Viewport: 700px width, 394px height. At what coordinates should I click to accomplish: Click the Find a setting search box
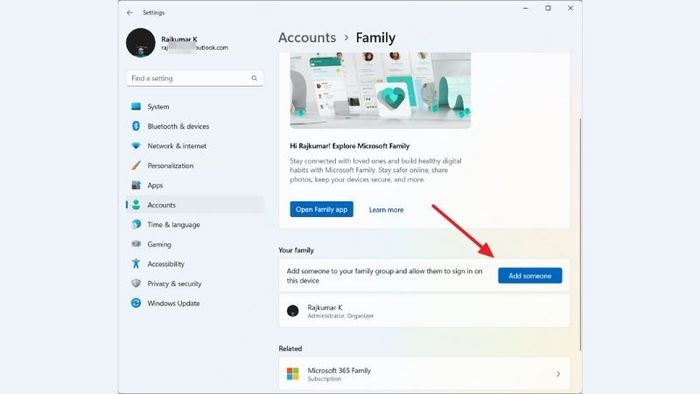(x=195, y=78)
